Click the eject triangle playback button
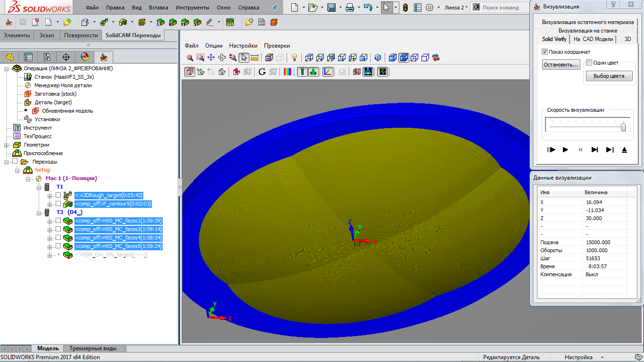644x362 pixels. click(625, 150)
